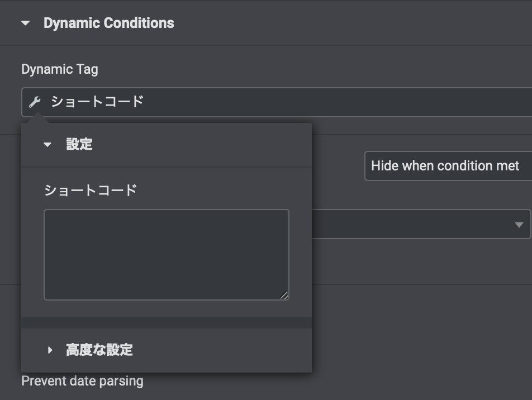This screenshot has height=400, width=532.
Task: Click empty area below the partially covered select
Action: click(x=421, y=261)
